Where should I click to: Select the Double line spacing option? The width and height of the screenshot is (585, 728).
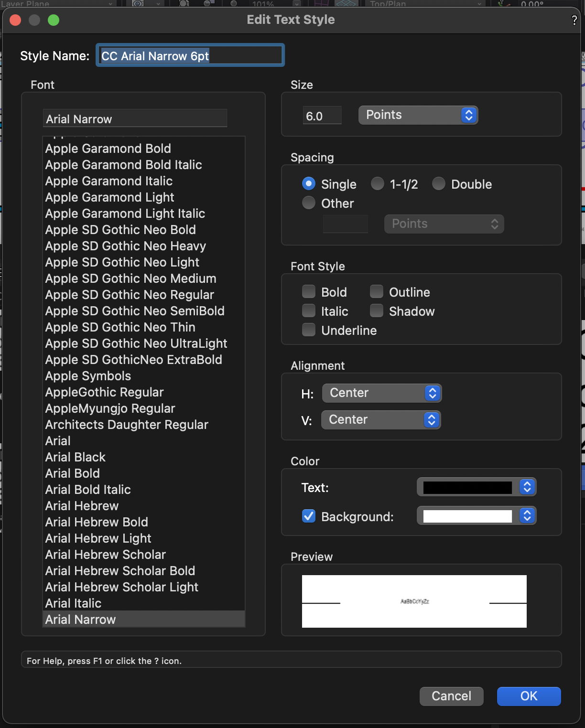(x=438, y=183)
